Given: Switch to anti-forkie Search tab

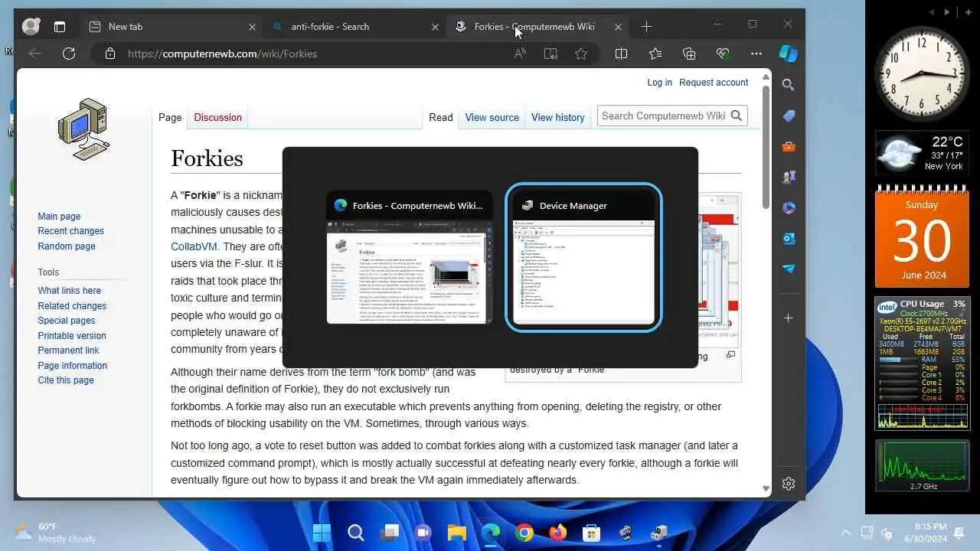Looking at the screenshot, I should (x=357, y=27).
